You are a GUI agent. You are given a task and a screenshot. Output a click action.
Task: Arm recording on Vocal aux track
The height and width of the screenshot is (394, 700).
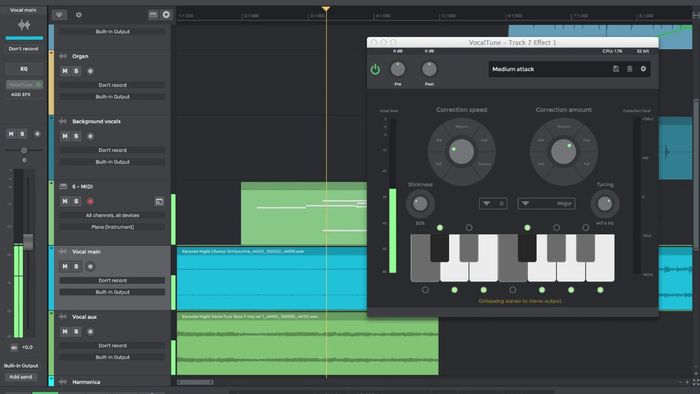pos(90,332)
